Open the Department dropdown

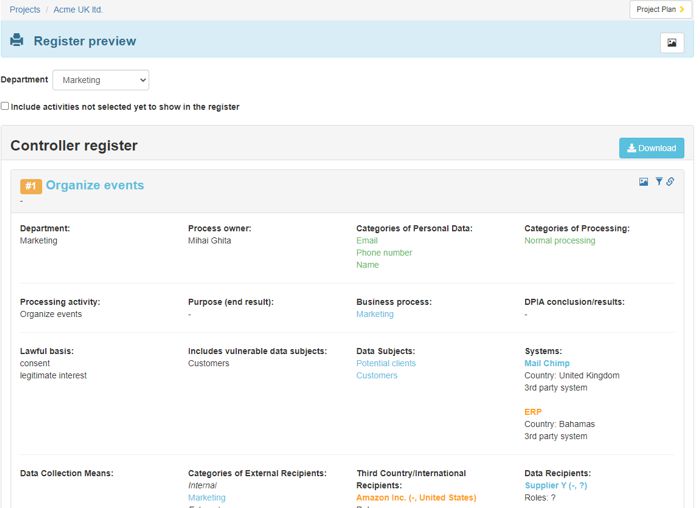[100, 80]
